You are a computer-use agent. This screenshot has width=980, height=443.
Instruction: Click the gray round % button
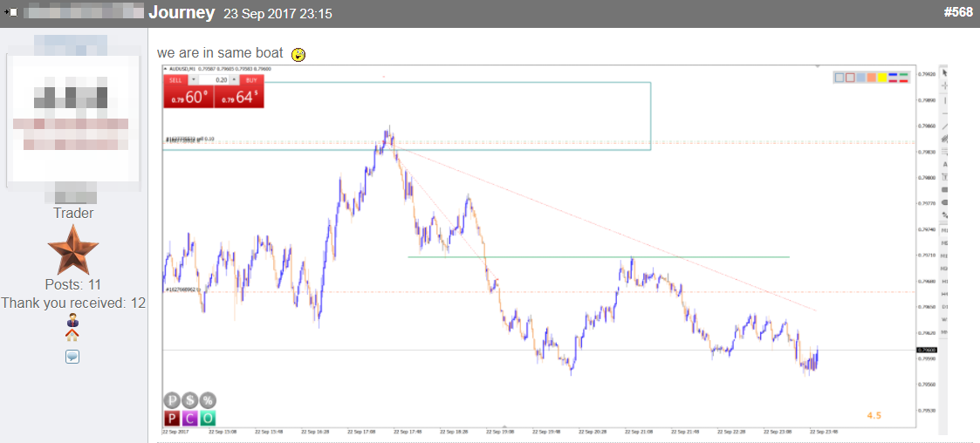click(208, 400)
